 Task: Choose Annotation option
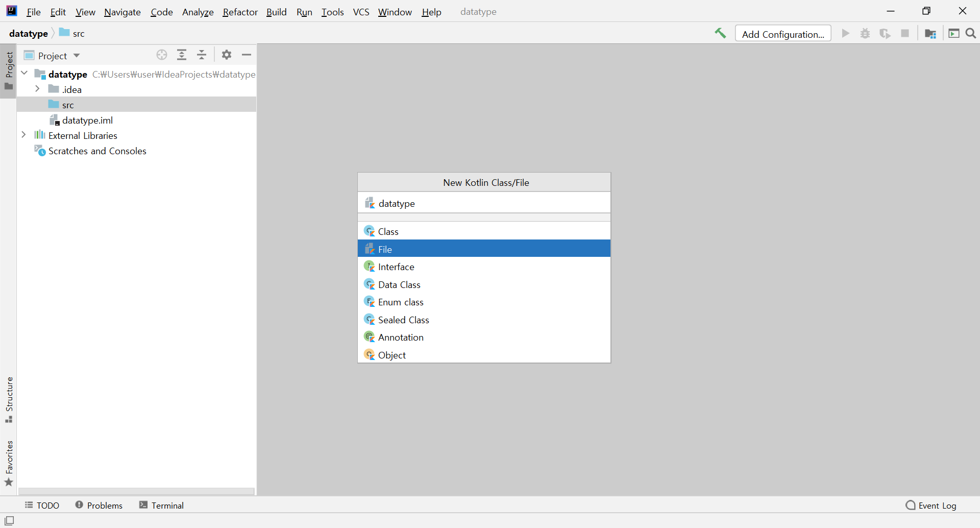[484, 337]
